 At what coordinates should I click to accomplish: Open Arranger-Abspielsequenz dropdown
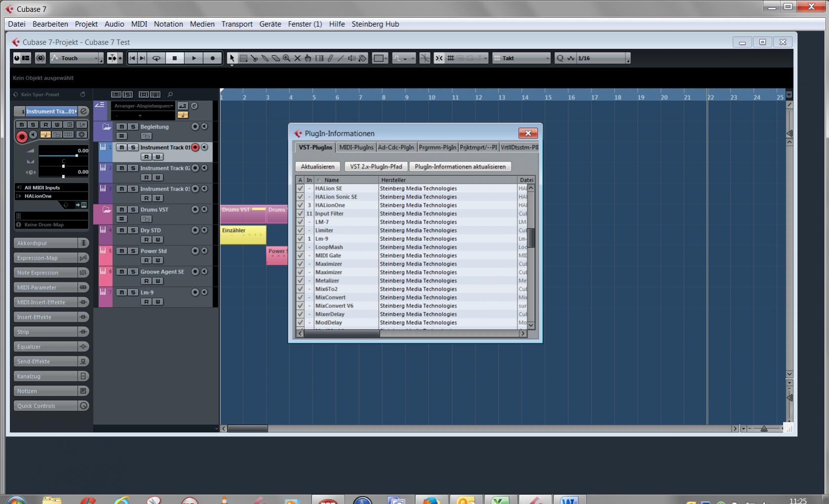[x=143, y=106]
